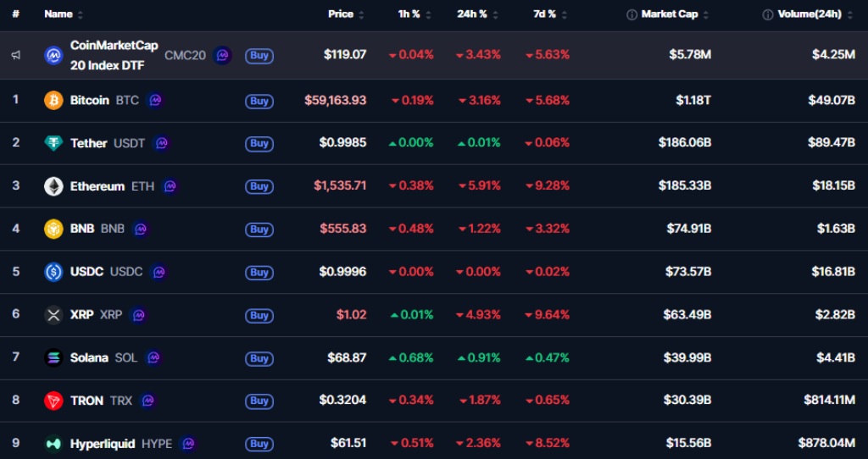Click Buy button for Ethereum
The image size is (868, 459).
coord(259,186)
